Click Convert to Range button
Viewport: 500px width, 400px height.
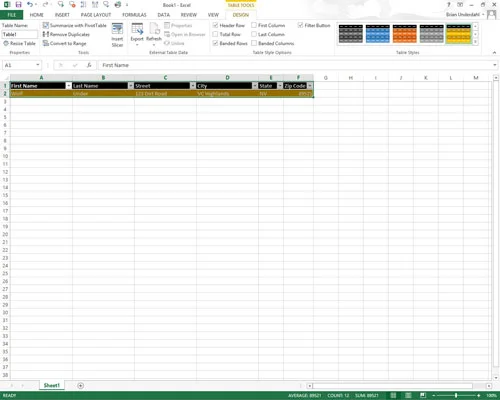click(65, 43)
